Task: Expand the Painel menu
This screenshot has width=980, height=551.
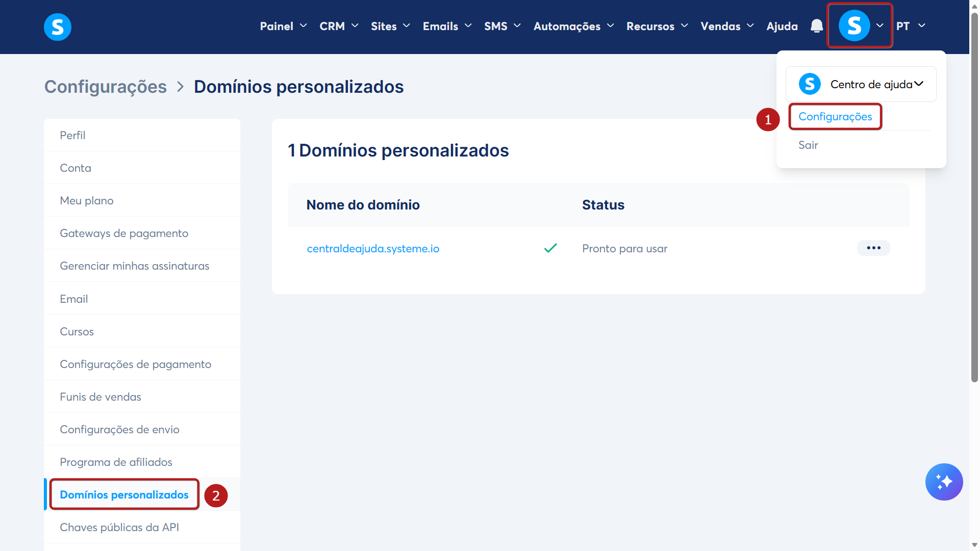Action: 283,26
